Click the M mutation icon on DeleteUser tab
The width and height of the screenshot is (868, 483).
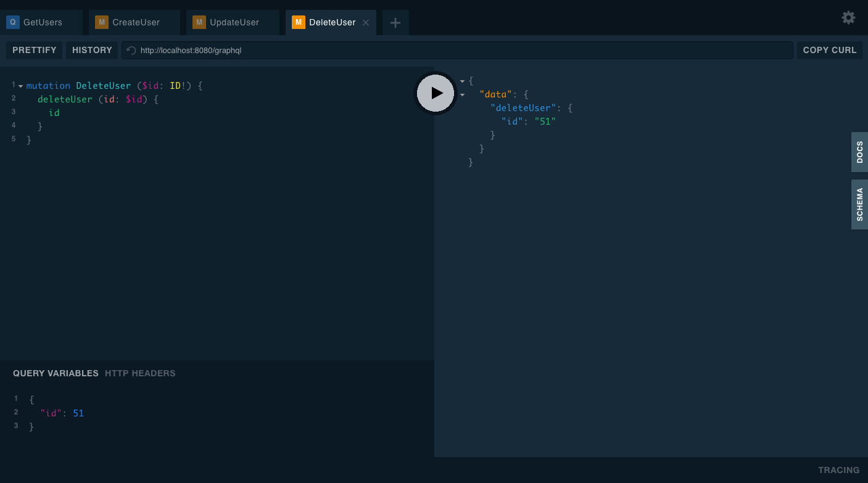pos(298,22)
